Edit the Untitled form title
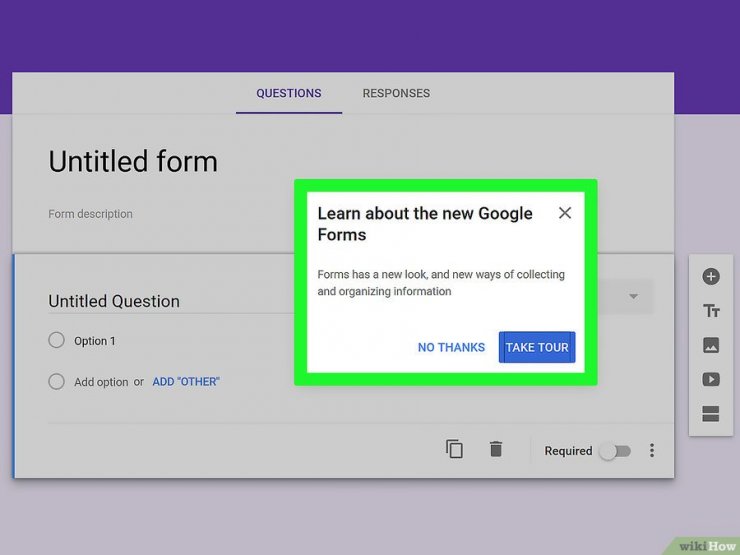740x555 pixels. 133,161
